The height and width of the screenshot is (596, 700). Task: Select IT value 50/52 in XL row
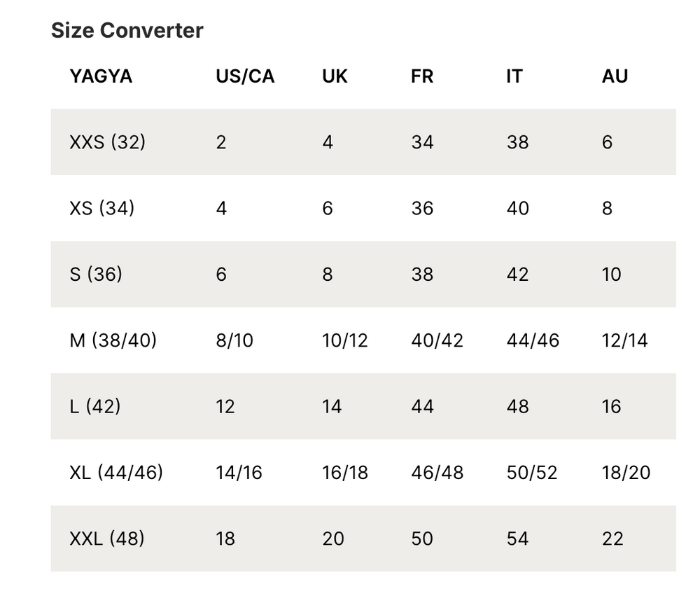pos(532,473)
